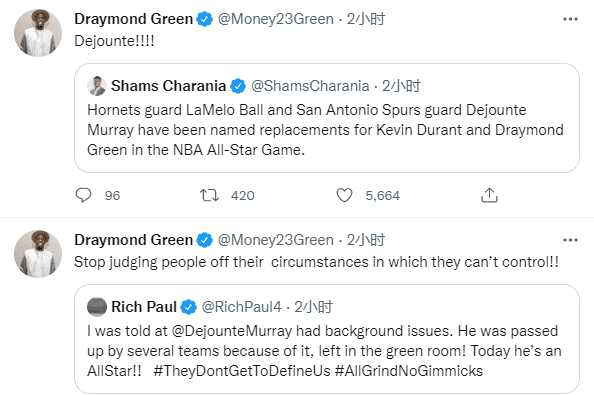Click Shams Charania's verified badge
The width and height of the screenshot is (594, 395).
click(238, 86)
